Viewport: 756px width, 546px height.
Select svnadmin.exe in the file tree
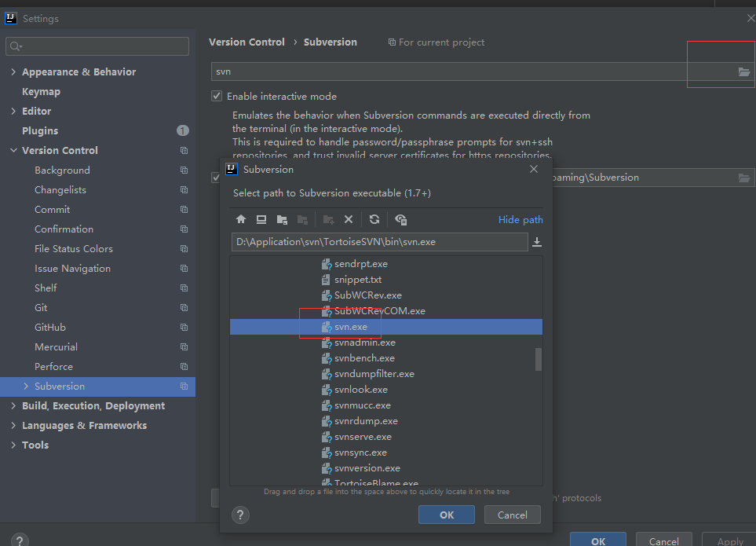pos(385,343)
